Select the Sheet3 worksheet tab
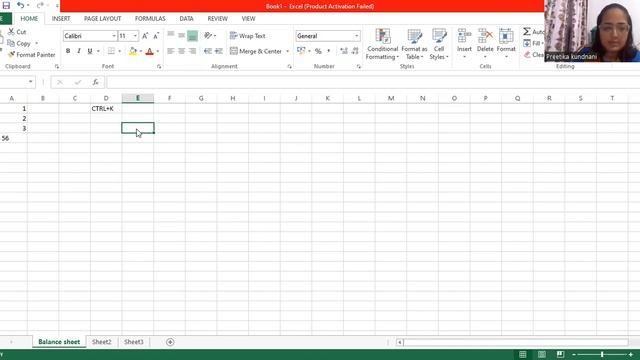The image size is (640, 360). [134, 342]
